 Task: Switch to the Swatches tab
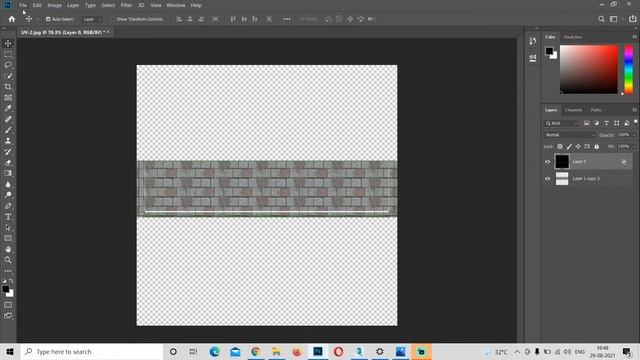[573, 37]
